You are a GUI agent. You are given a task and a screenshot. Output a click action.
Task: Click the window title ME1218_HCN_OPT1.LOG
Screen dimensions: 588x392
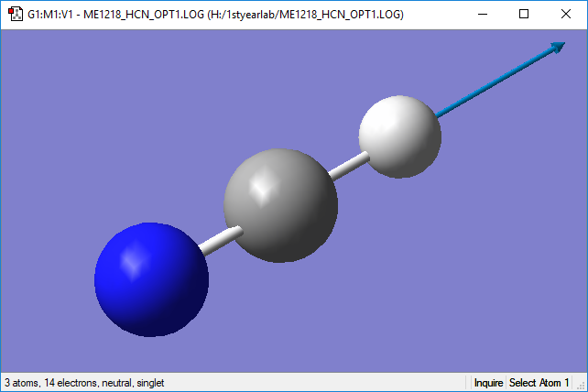215,15
